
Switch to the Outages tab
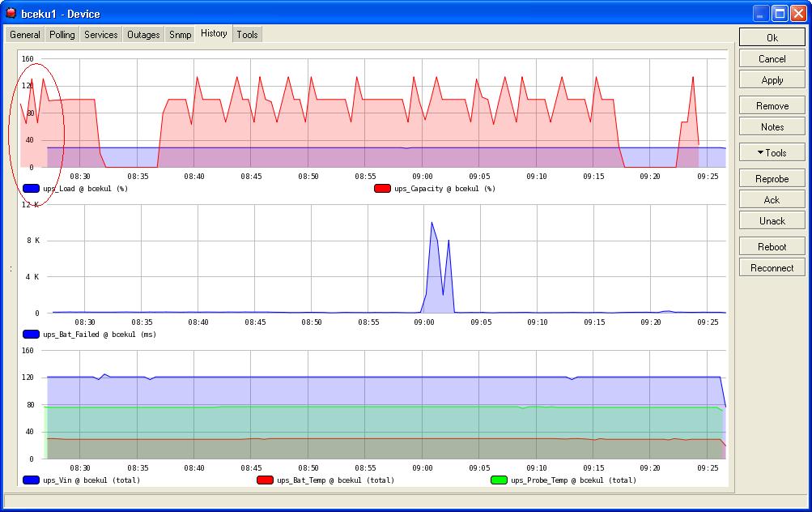click(143, 35)
